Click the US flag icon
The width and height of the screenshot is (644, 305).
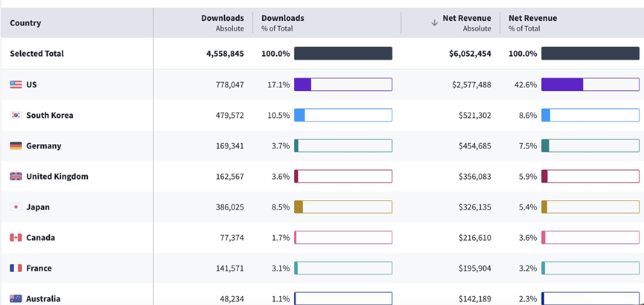(16, 85)
